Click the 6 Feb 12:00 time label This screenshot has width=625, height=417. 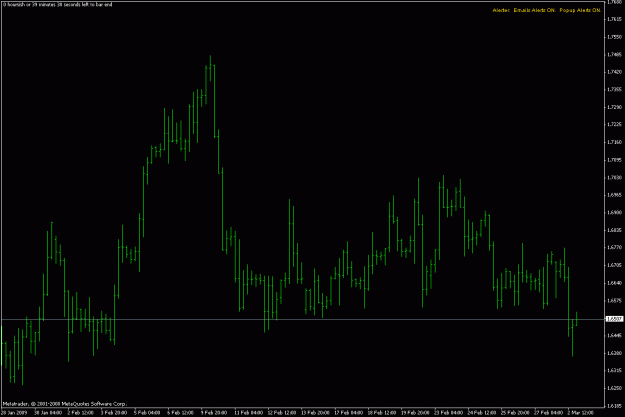[181, 413]
